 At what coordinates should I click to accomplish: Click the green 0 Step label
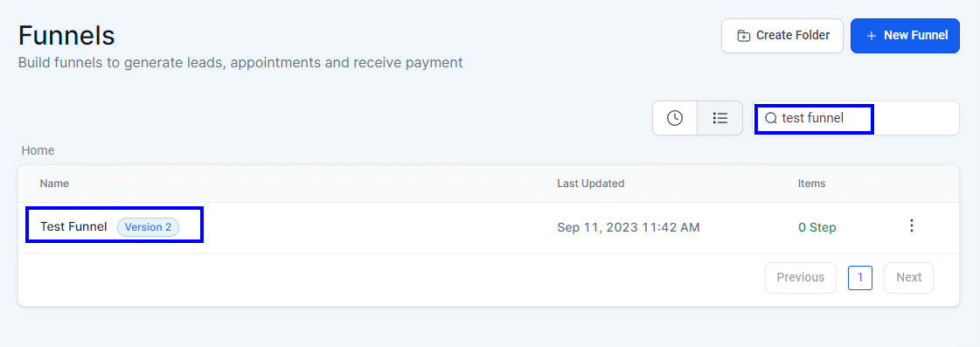point(817,227)
